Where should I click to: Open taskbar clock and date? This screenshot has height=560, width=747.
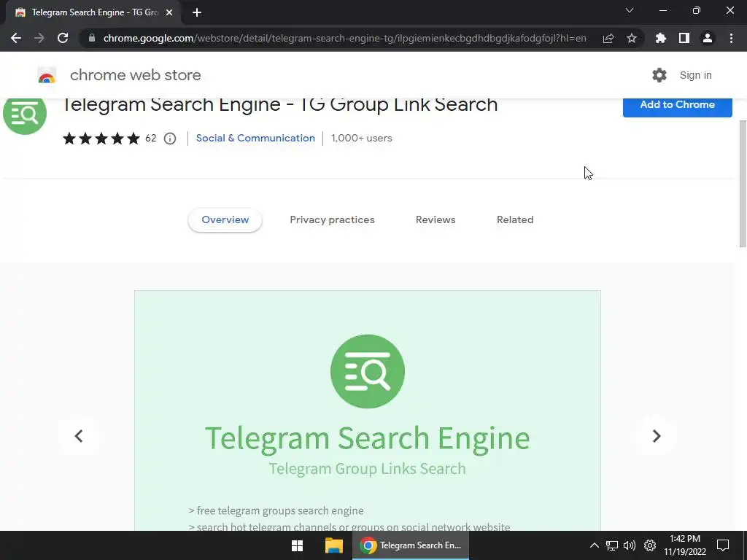tap(685, 545)
